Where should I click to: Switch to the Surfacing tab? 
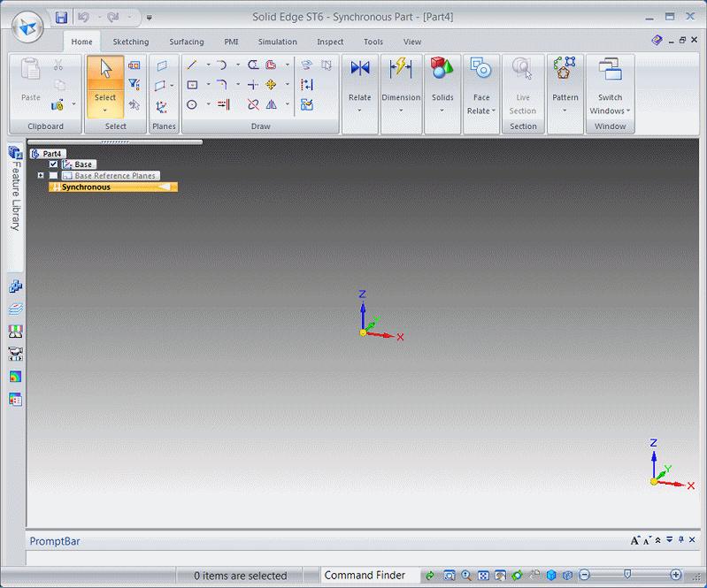click(x=187, y=42)
